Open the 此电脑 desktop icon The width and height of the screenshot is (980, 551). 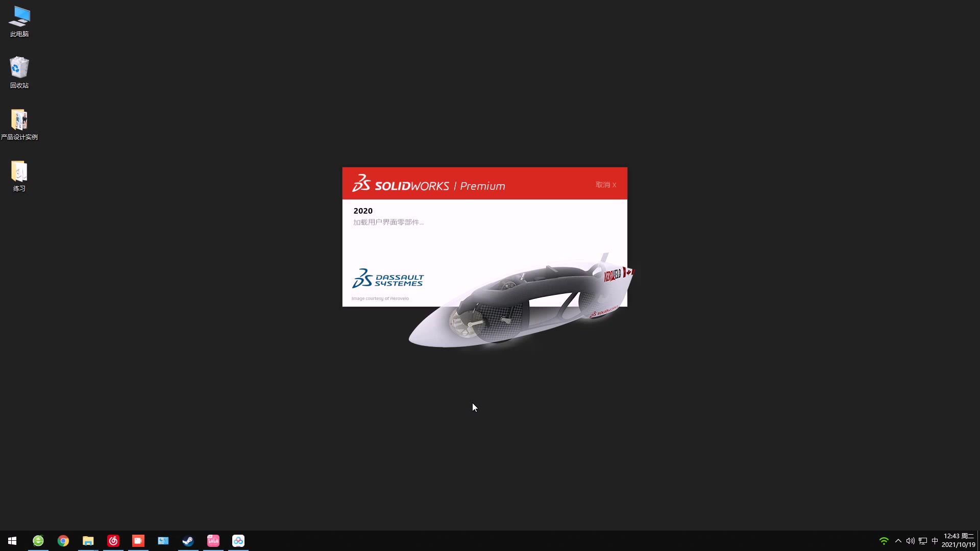click(19, 21)
